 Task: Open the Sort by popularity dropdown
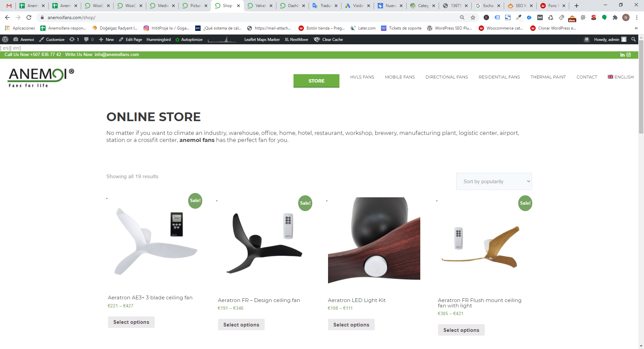tap(494, 182)
